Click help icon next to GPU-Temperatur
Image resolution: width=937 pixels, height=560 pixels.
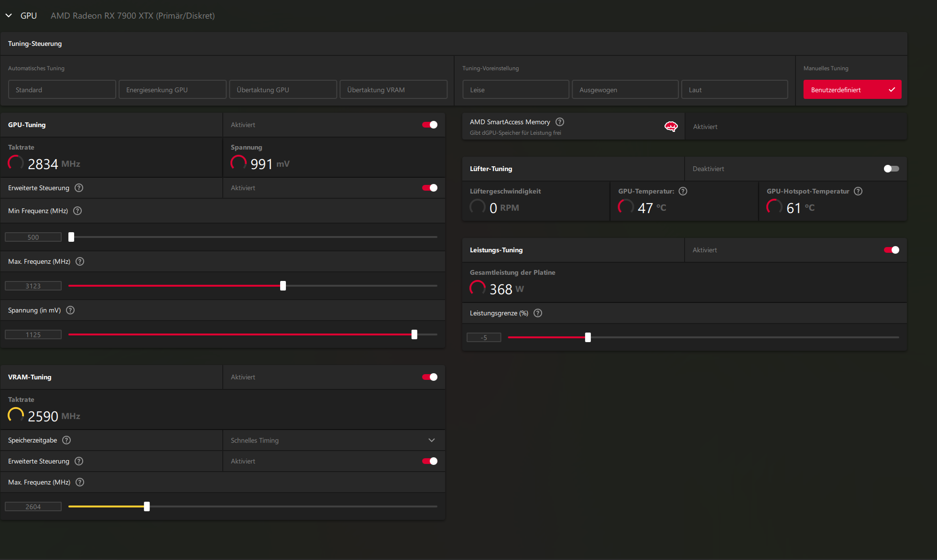click(683, 191)
